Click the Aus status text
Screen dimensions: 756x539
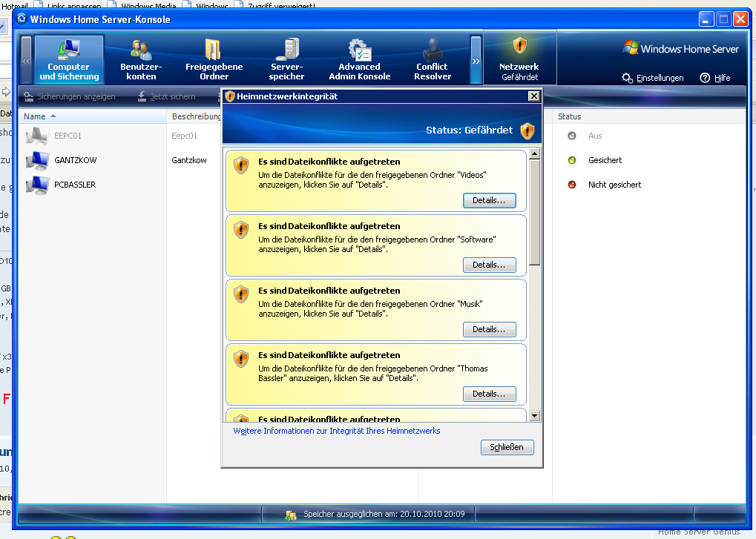[x=595, y=136]
